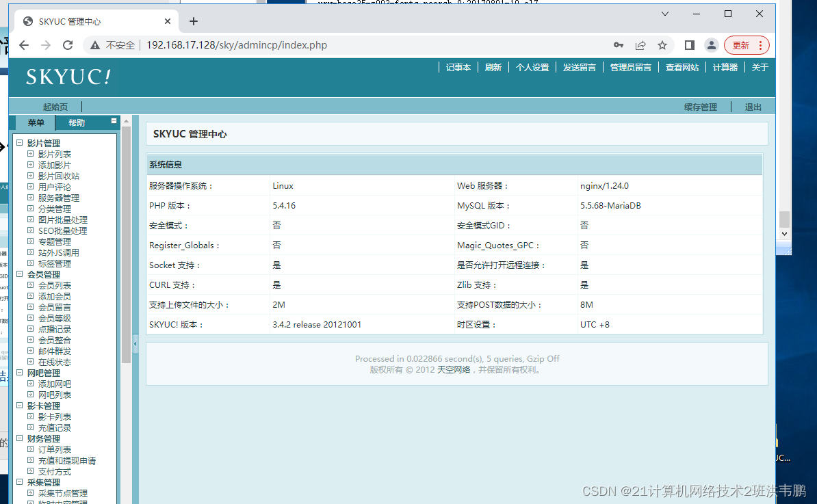Viewport: 817px width, 504px height.
Task: Close the SKYUC 管理中心 tab
Action: (x=167, y=21)
